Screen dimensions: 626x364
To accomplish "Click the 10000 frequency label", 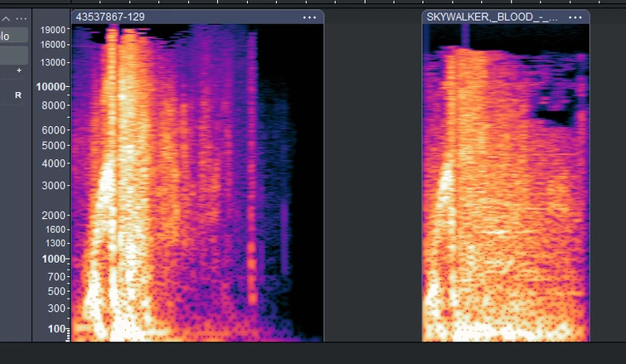I will coord(51,86).
